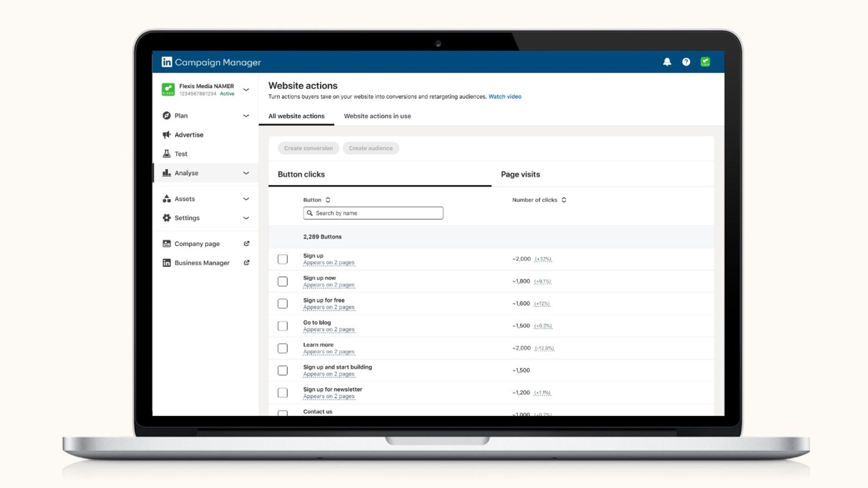Expand the Settings menu chevron
This screenshot has height=488, width=868.
(246, 218)
